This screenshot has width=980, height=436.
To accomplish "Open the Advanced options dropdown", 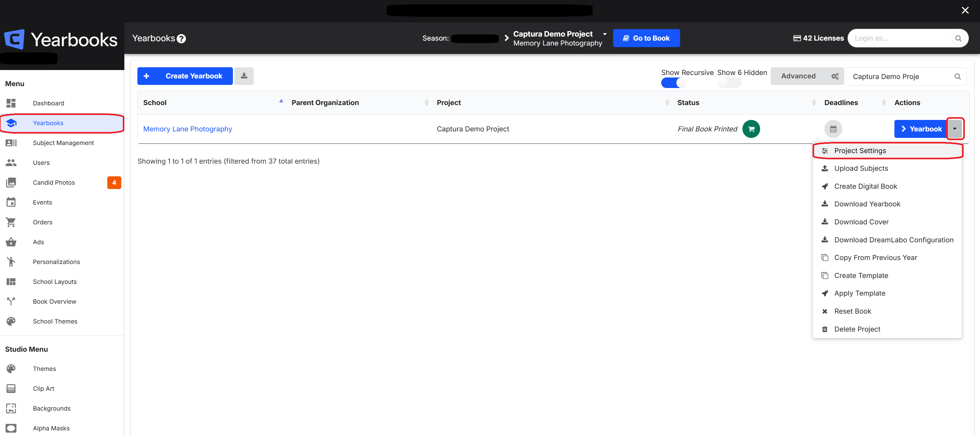I will click(x=807, y=76).
